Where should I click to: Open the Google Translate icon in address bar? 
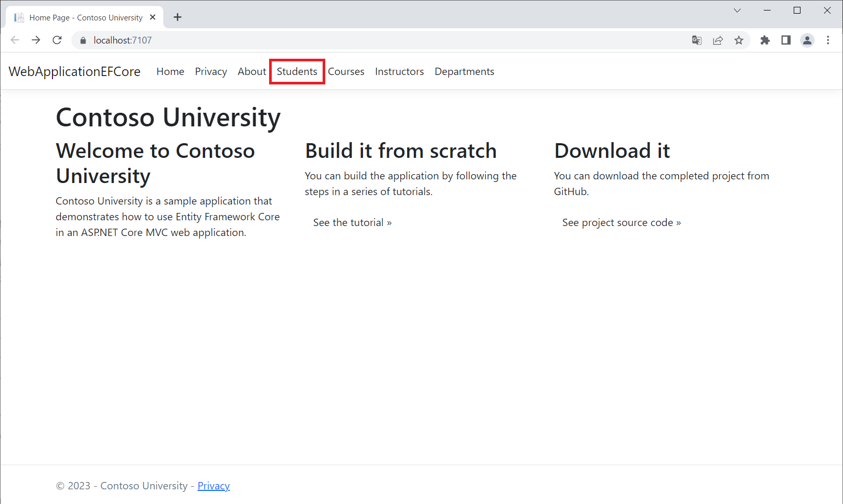tap(697, 40)
